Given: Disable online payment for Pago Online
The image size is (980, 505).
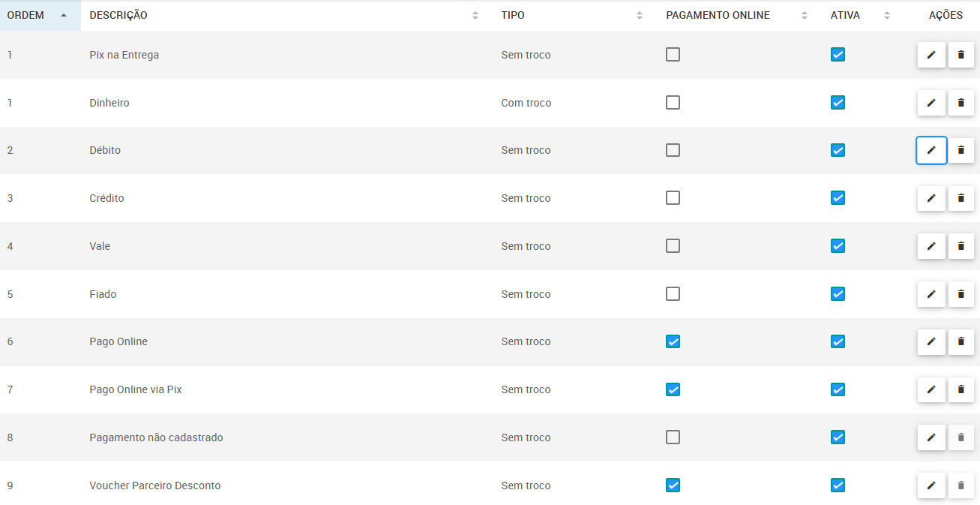Looking at the screenshot, I should [x=673, y=341].
